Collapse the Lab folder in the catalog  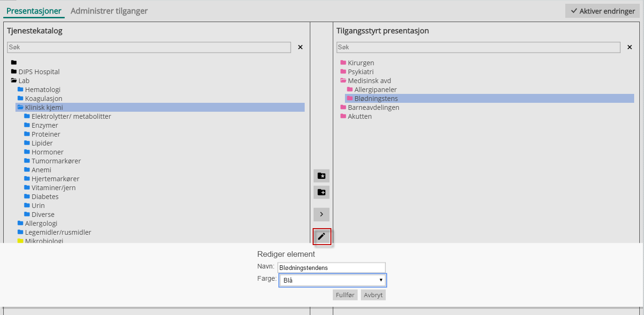click(14, 81)
